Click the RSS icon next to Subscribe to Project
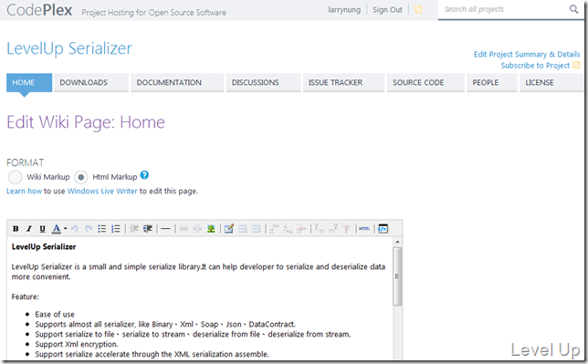This screenshot has width=588, height=364. [x=576, y=65]
